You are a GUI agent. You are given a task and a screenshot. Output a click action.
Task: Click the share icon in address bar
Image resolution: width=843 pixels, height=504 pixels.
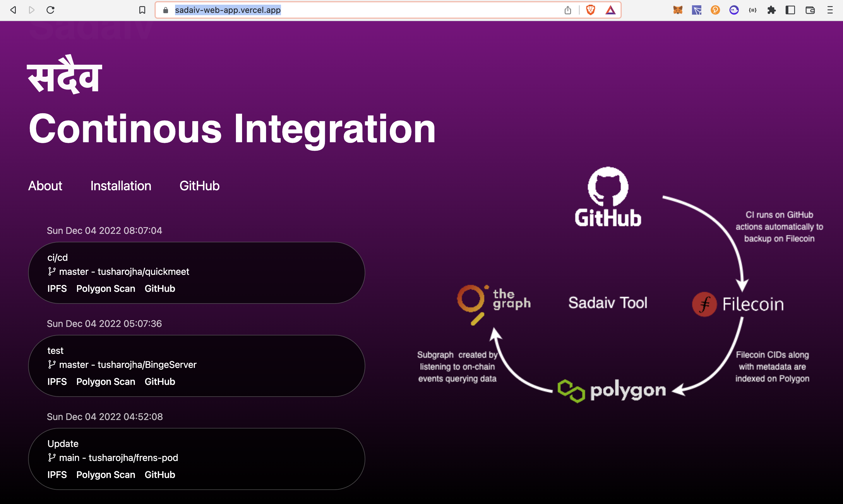[568, 10]
